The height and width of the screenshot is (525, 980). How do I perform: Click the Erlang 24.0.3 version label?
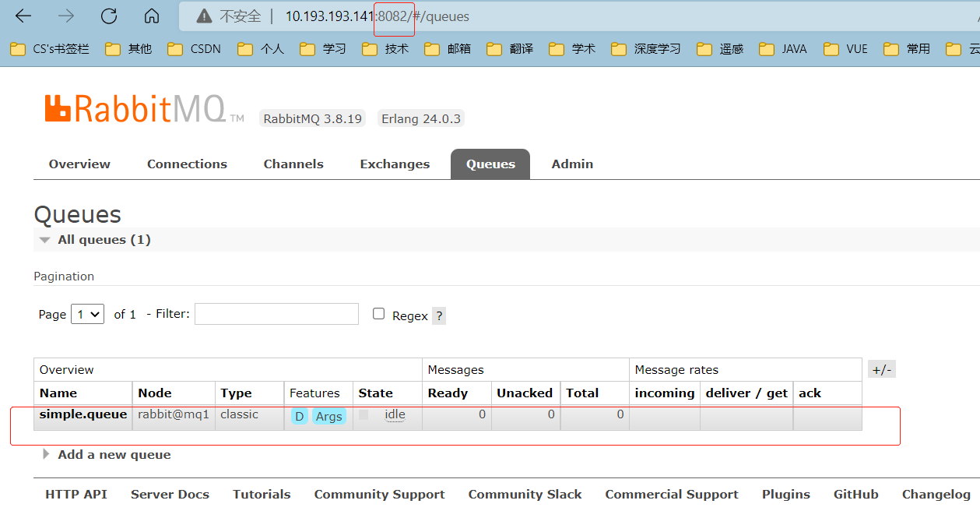click(x=420, y=118)
